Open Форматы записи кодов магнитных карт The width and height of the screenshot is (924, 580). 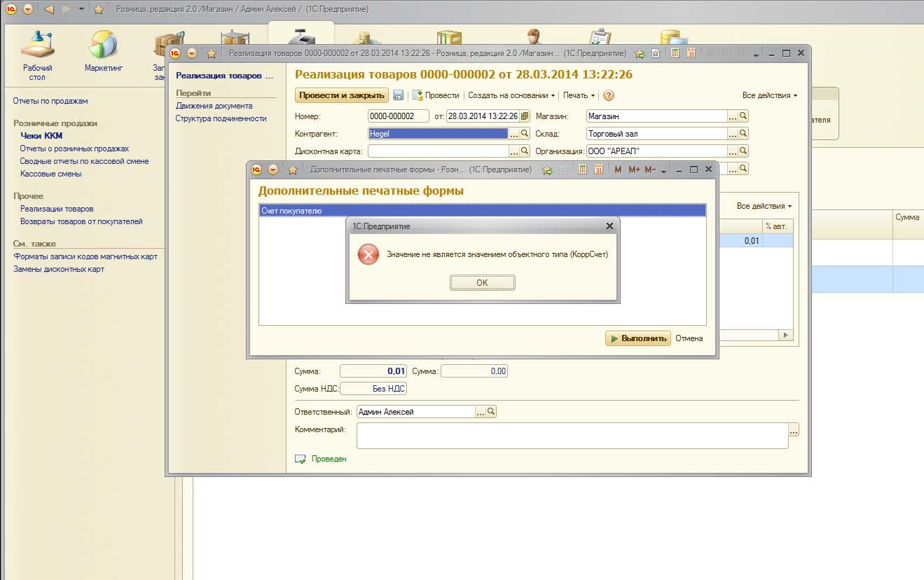pos(85,256)
